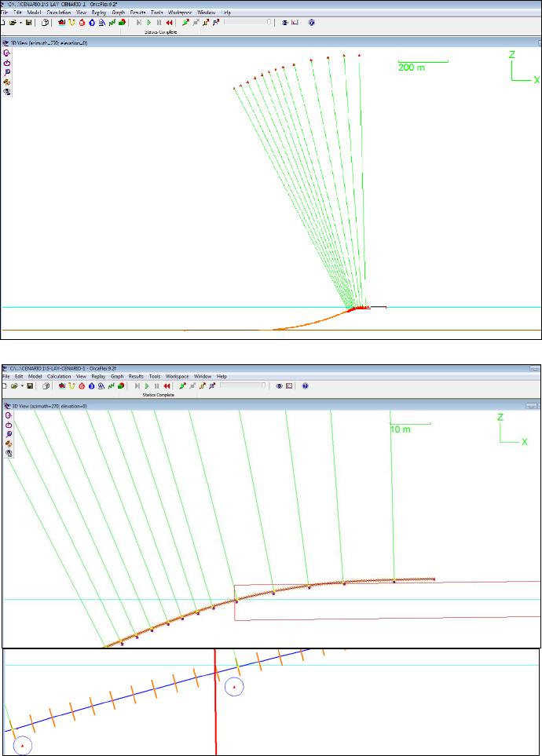542x756 pixels.
Task: Click the replay time slider in the lower window toolbar
Action: coord(243,386)
